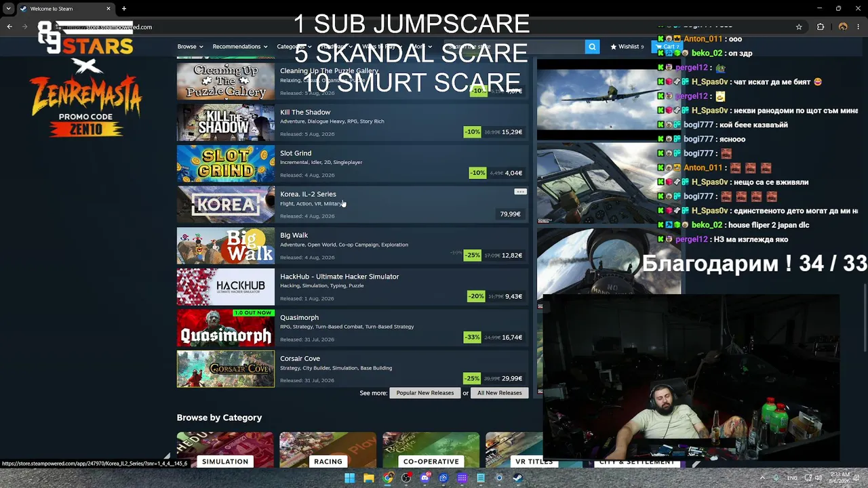Image resolution: width=868 pixels, height=488 pixels.
Task: Expand the Categories dropdown menu
Action: coord(294,47)
